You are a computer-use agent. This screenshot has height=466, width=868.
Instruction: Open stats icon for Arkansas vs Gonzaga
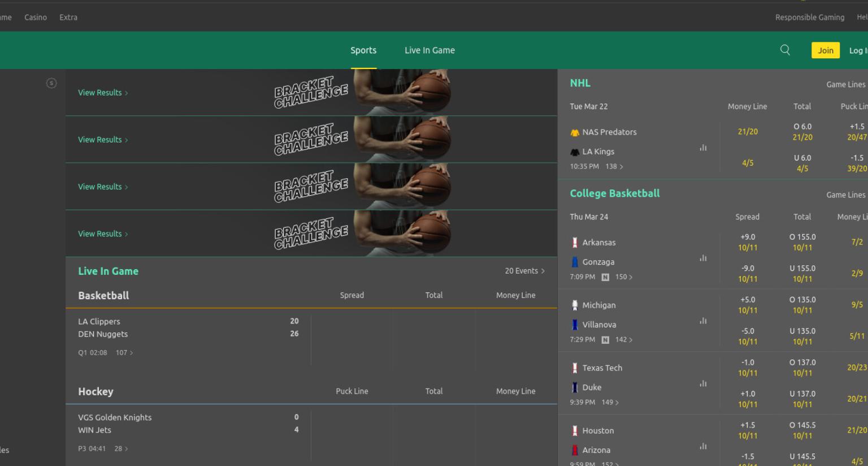[x=703, y=258]
